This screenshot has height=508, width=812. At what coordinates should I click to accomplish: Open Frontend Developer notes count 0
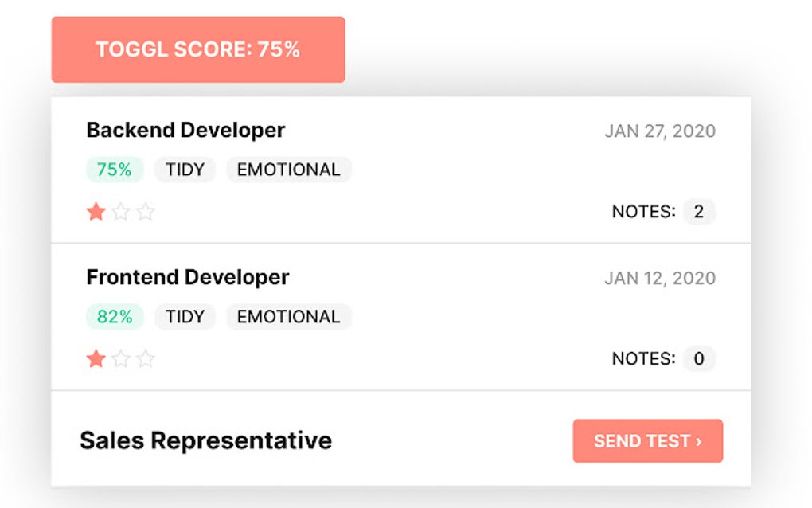[x=699, y=359]
